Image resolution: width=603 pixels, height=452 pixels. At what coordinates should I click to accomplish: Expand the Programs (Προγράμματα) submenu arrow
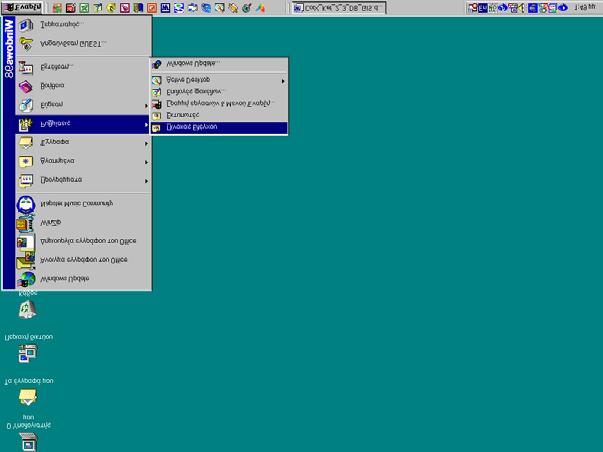[x=146, y=181]
